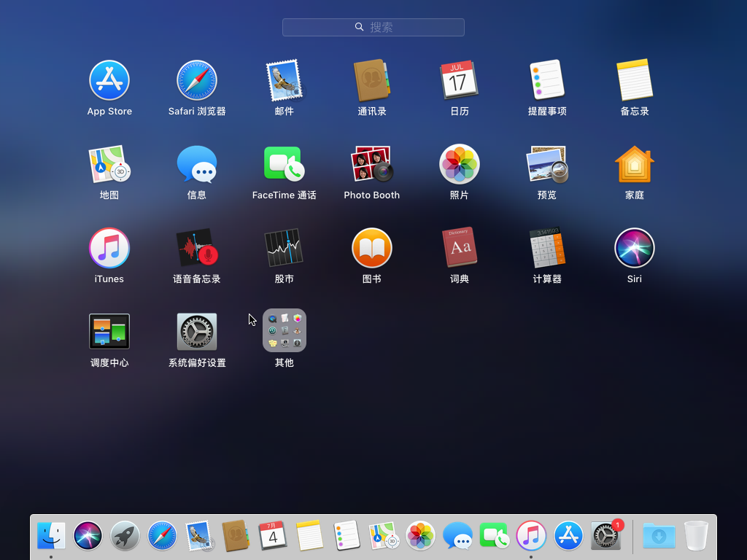Launch 信息 messages in the Launchpad grid
Screen dimensions: 747x560
(x=197, y=164)
